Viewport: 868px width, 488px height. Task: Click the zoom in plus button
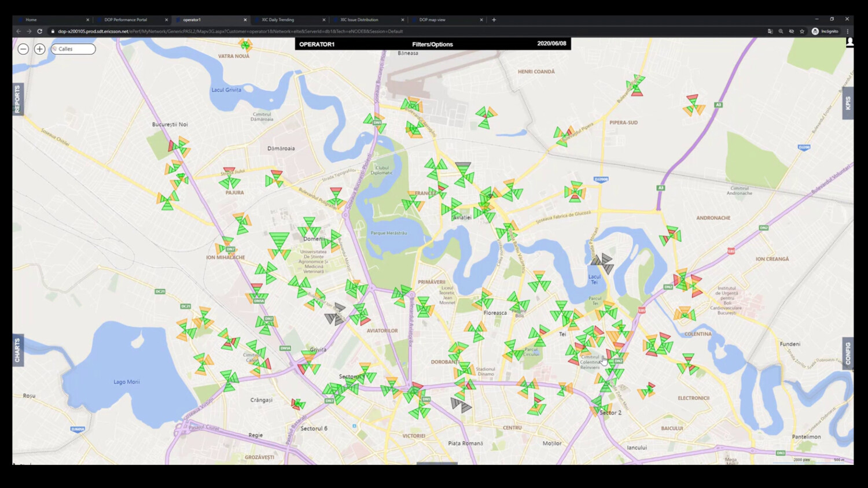[39, 49]
